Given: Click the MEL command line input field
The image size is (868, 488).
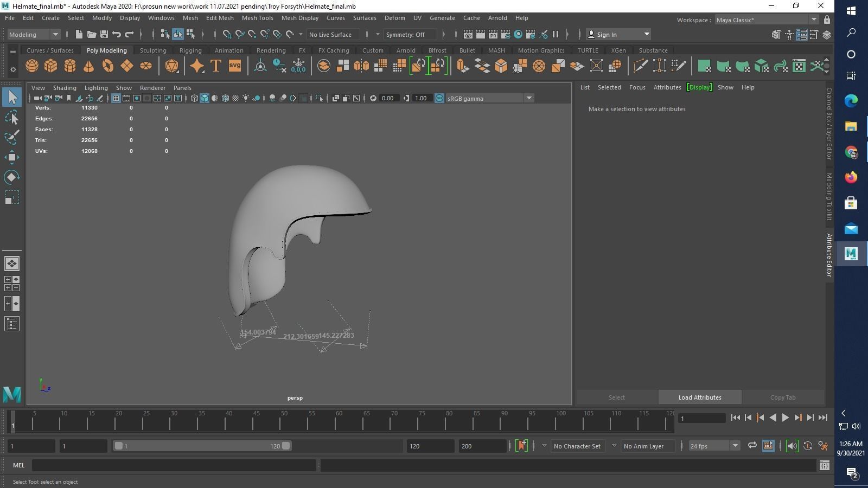Looking at the screenshot, I should pos(174,465).
